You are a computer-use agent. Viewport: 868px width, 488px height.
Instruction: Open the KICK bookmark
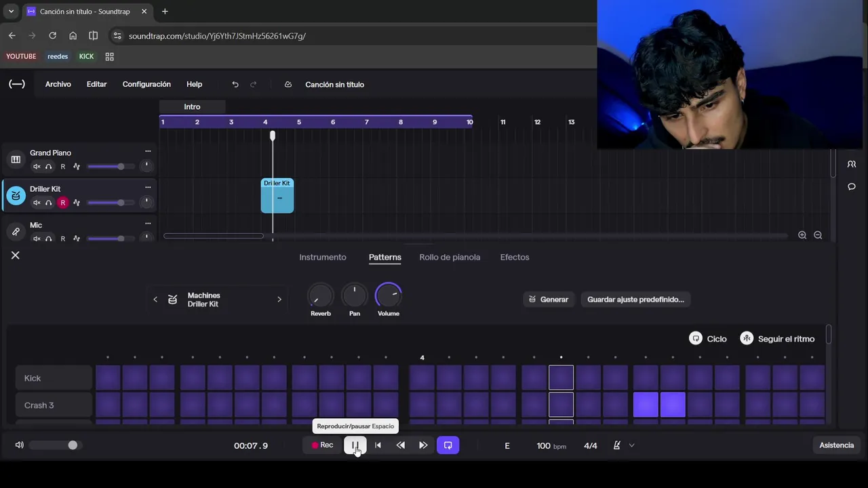86,56
